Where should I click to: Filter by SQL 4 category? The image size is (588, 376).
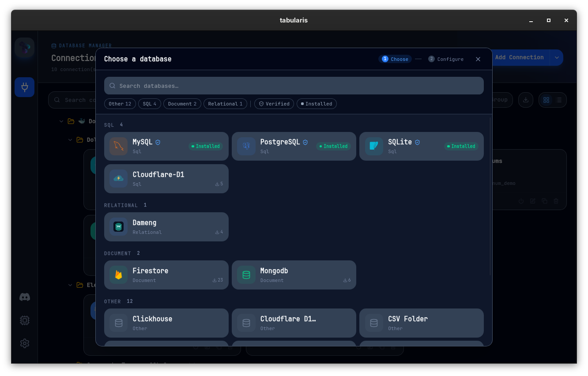[x=150, y=104]
